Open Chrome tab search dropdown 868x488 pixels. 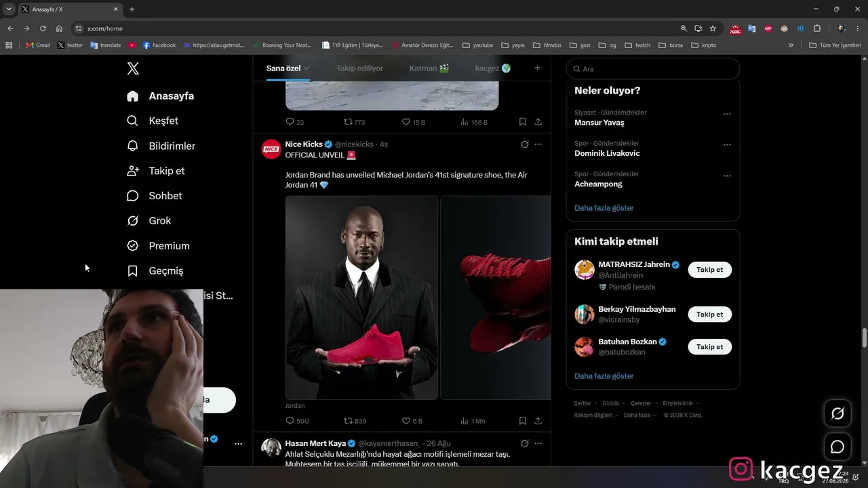tap(9, 9)
